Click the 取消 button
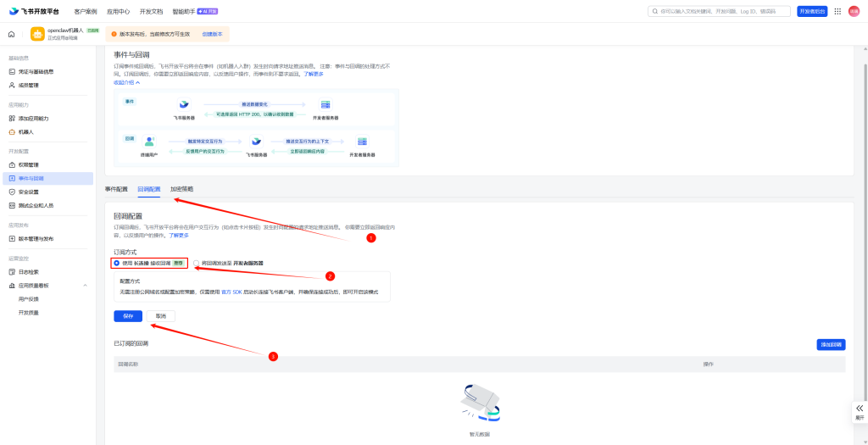This screenshot has height=445, width=868. click(160, 316)
